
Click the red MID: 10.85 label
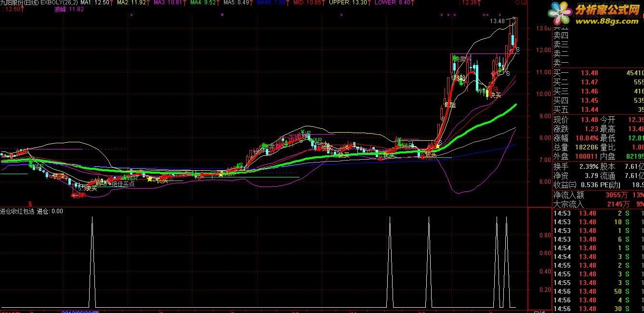tap(308, 3)
